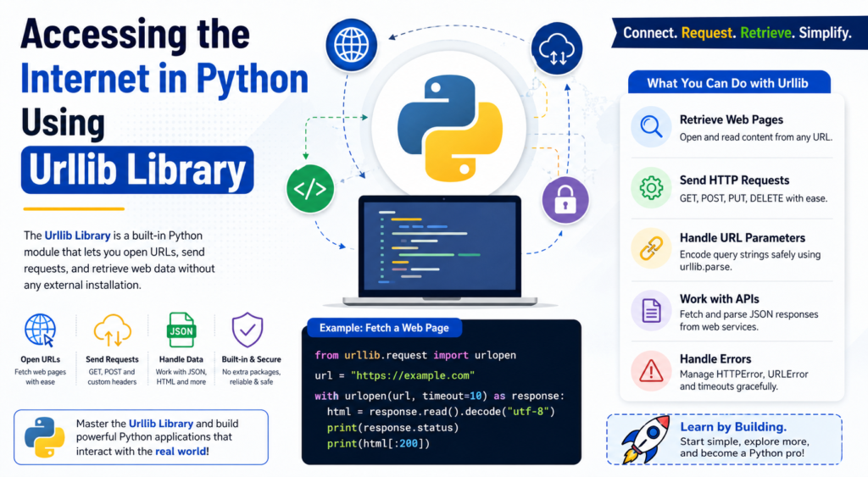The width and height of the screenshot is (868, 477).
Task: Click the Send HTTP Requests gear icon
Action: 651,188
